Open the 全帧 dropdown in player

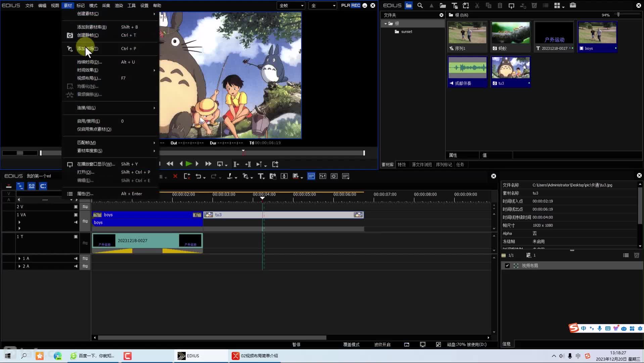point(291,5)
